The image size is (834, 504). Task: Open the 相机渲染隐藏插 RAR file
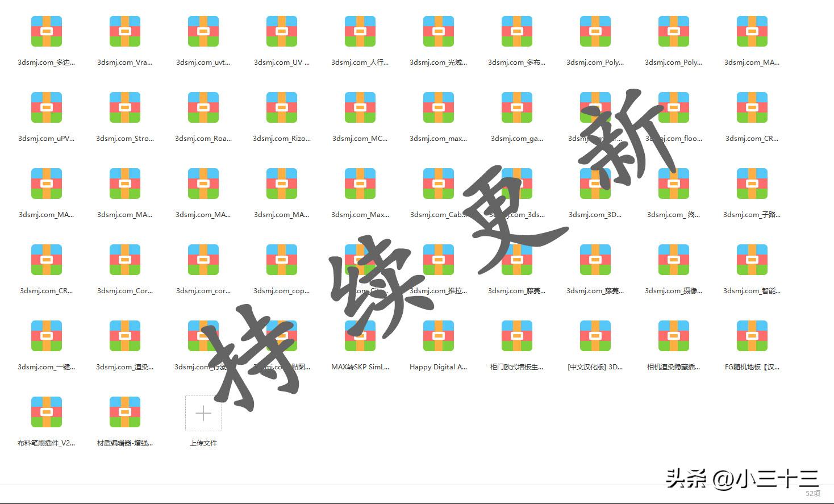click(x=673, y=335)
